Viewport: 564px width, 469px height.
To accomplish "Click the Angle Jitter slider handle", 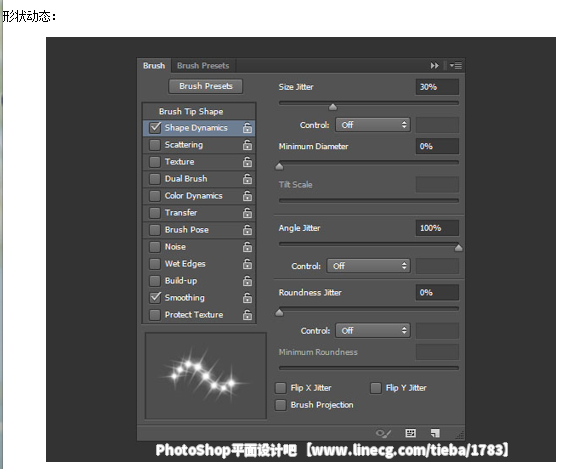I will click(x=458, y=247).
